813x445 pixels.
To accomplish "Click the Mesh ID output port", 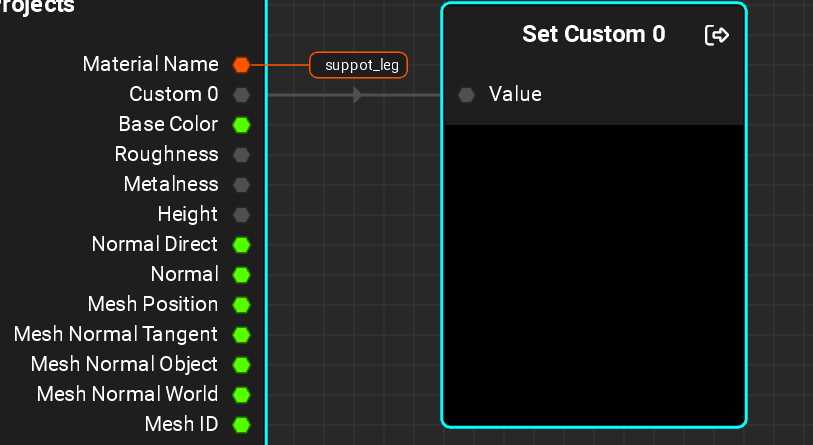I will (x=241, y=425).
